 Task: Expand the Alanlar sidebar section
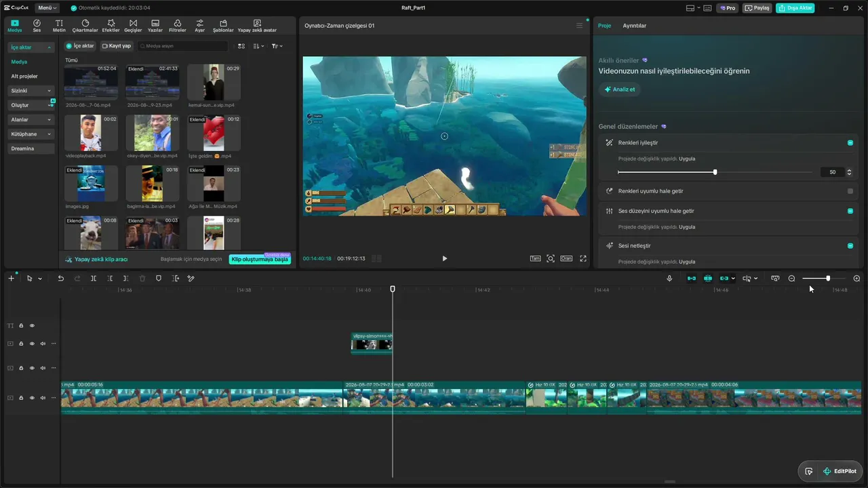(x=31, y=119)
